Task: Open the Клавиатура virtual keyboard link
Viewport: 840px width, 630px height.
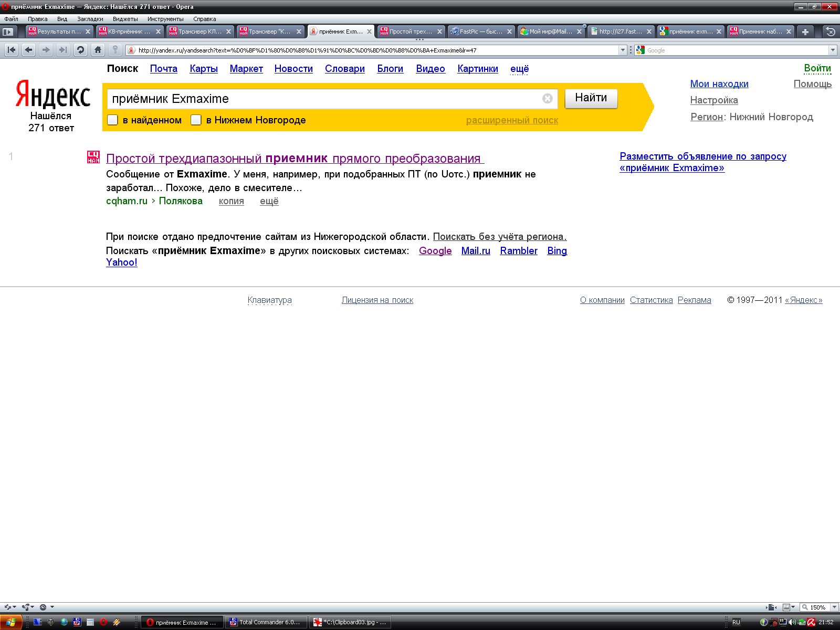Action: (x=270, y=300)
